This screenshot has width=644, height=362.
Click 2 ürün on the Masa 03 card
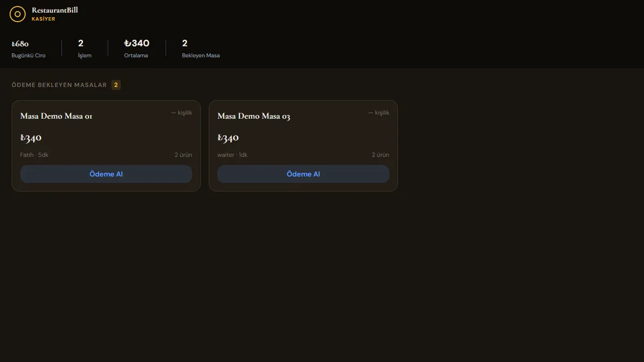pos(380,155)
